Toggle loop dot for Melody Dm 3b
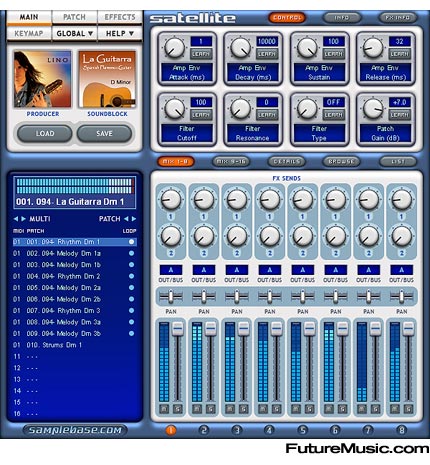 pyautogui.click(x=131, y=333)
